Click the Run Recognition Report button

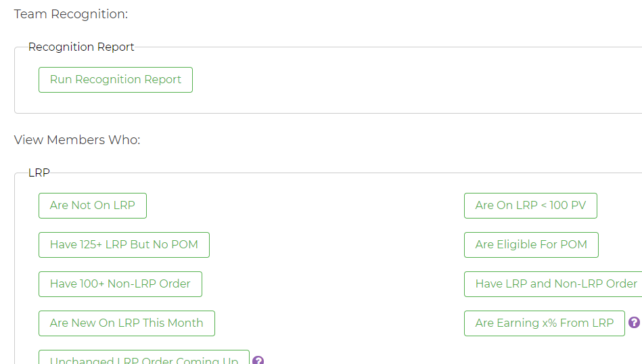point(116,80)
